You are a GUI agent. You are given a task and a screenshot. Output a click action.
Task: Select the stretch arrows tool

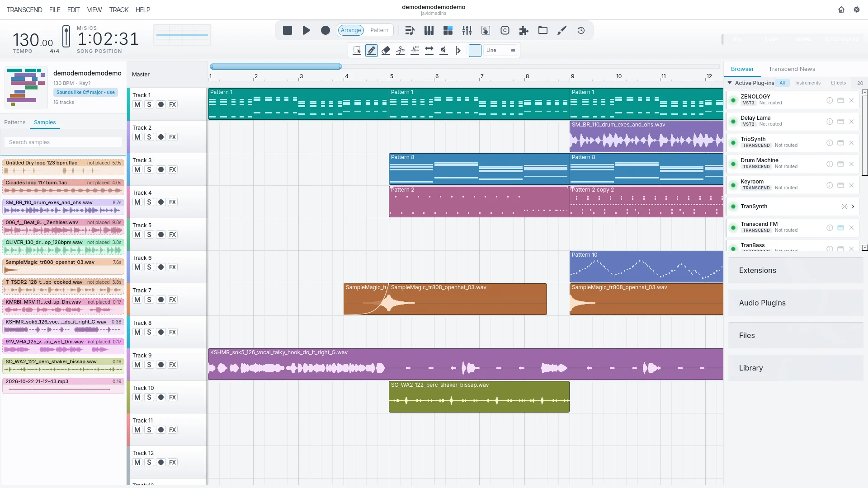click(x=429, y=50)
